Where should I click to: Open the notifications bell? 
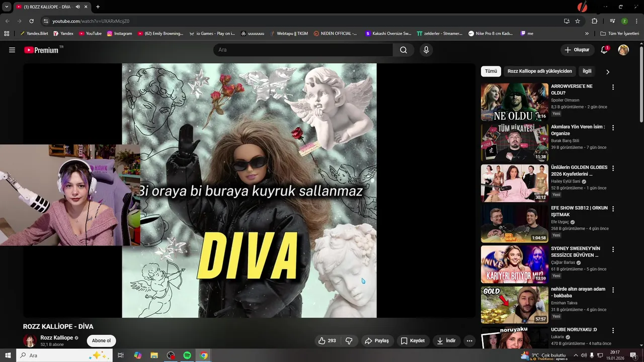(x=604, y=50)
